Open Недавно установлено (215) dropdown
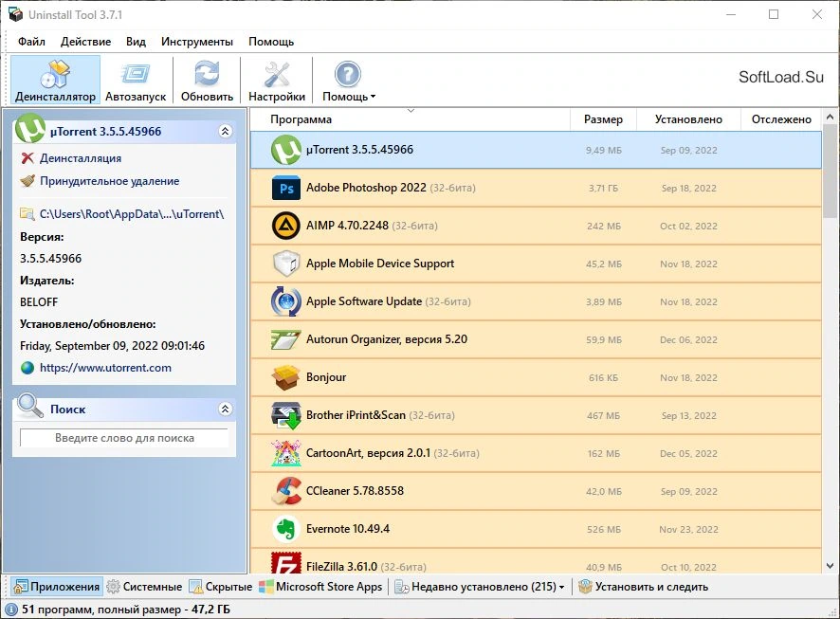Viewport: 840px width, 619px height. [480, 587]
